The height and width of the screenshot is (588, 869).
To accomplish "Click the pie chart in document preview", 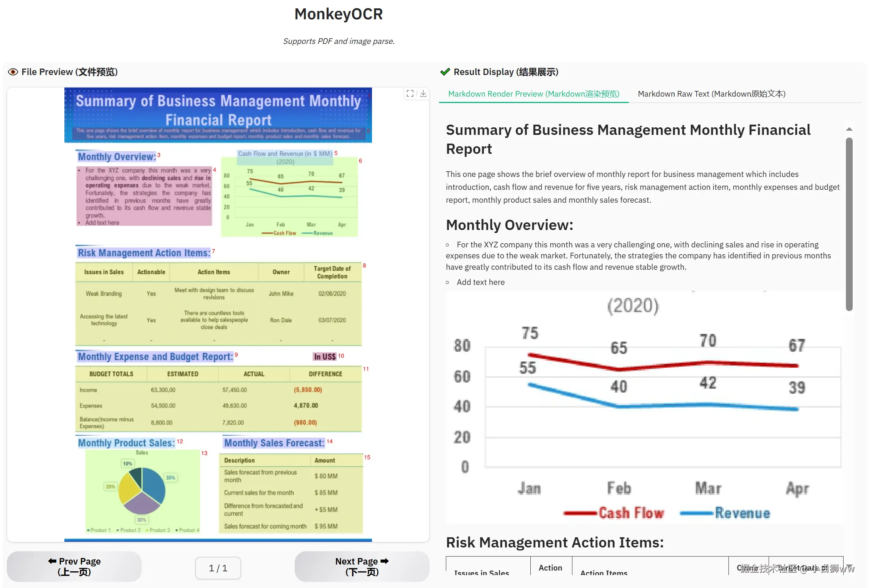I will (142, 491).
